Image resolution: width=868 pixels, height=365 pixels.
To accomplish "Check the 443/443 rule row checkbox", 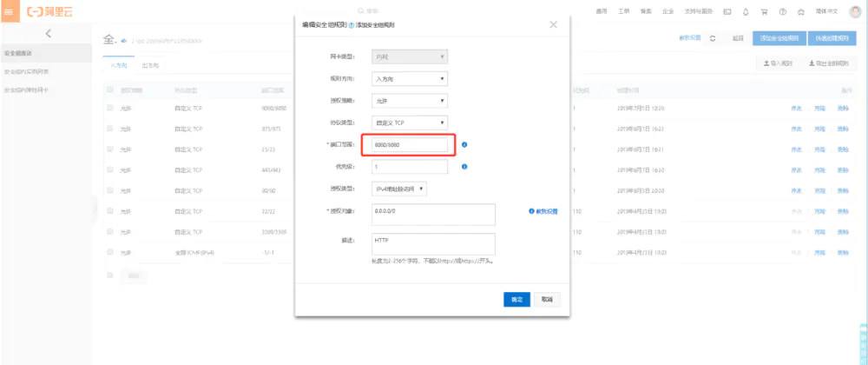I will pos(109,169).
